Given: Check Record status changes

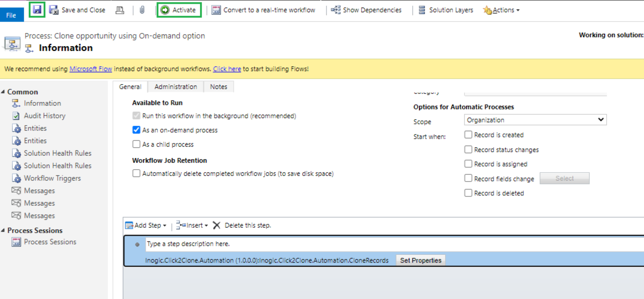Looking at the screenshot, I should click(x=468, y=149).
